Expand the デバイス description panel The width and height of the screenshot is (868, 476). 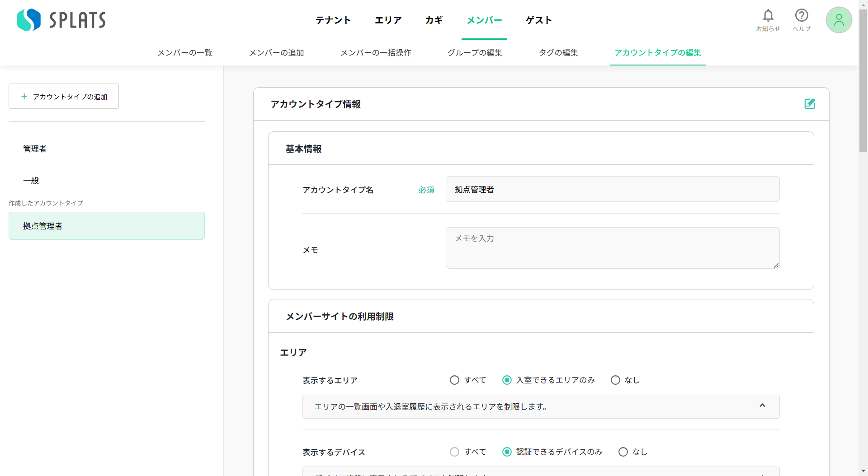point(763,475)
